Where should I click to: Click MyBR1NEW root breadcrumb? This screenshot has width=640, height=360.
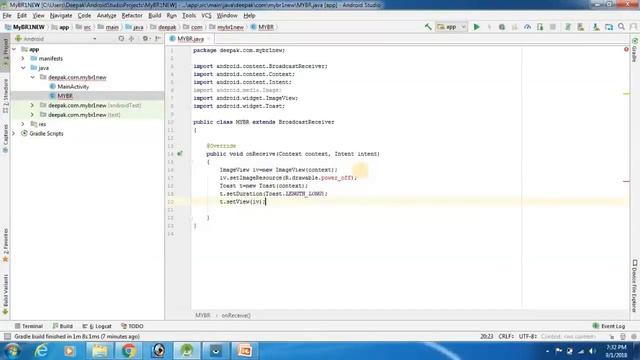point(24,27)
